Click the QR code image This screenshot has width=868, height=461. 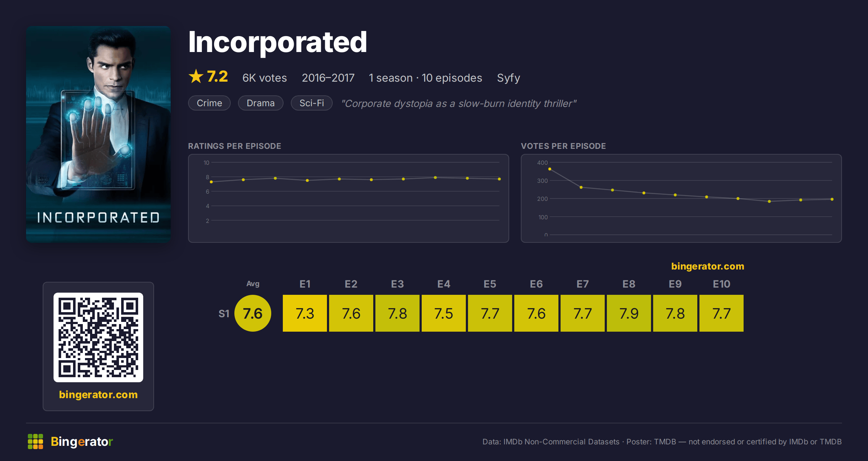[98, 337]
